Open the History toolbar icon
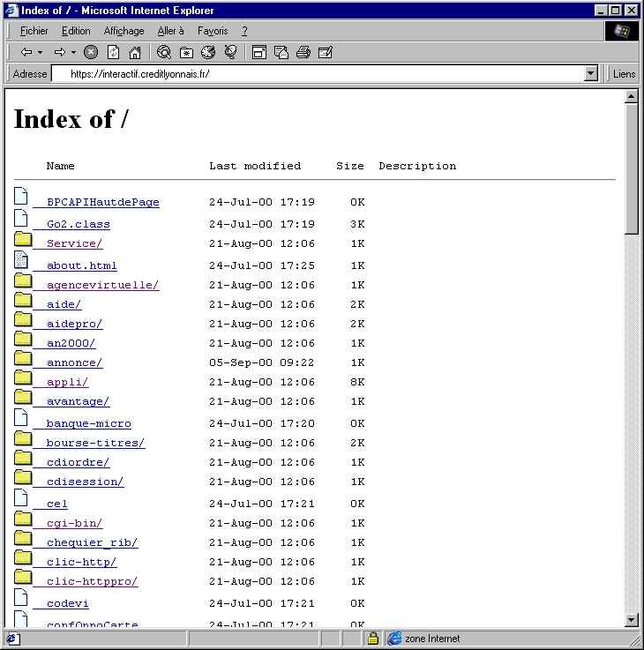This screenshot has height=650, width=644. pos(208,52)
